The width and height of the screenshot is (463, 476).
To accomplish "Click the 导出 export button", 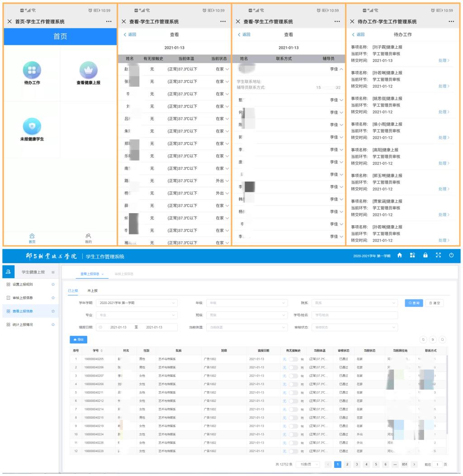I will click(x=78, y=339).
